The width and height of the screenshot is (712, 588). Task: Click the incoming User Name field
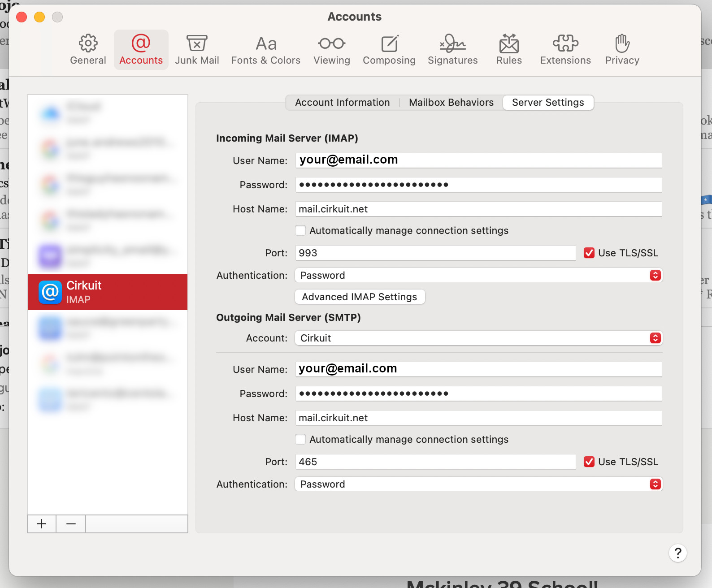point(478,160)
